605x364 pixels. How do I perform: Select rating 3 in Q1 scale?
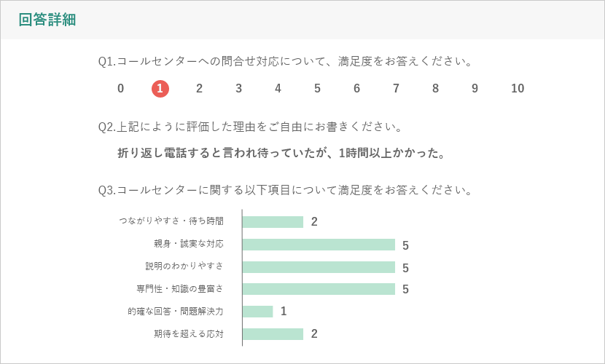click(x=239, y=89)
